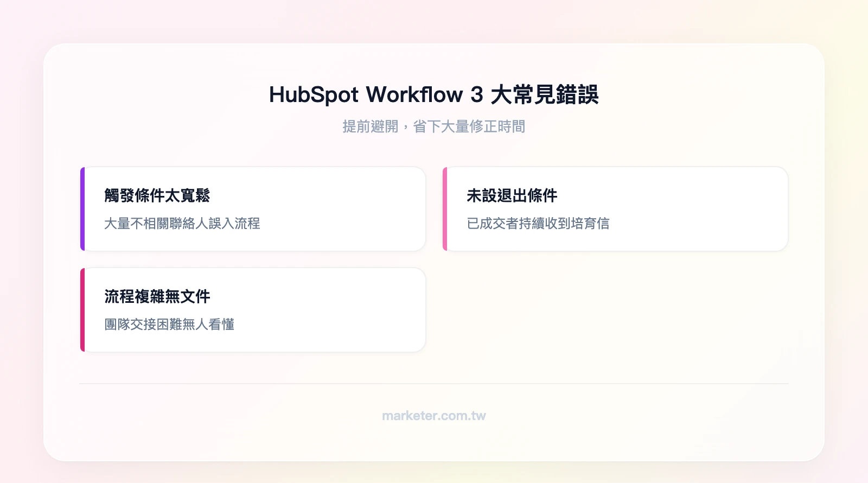Click the title 'HubSpot Workflow 3 大常見錯誤'
The width and height of the screenshot is (868, 483).
click(434, 94)
